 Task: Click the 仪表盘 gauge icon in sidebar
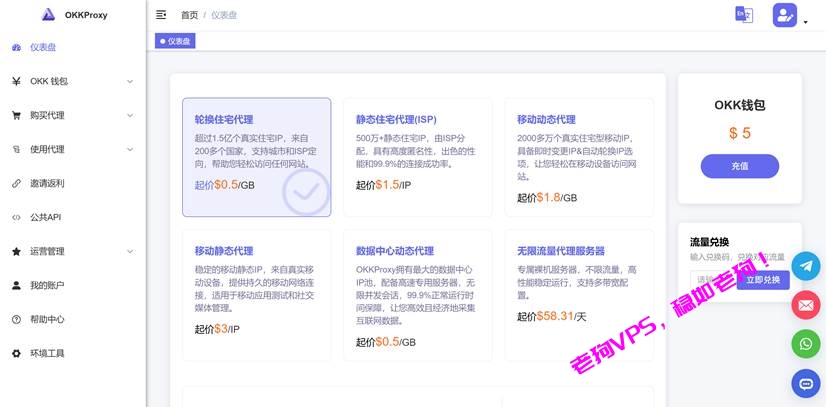click(x=16, y=47)
